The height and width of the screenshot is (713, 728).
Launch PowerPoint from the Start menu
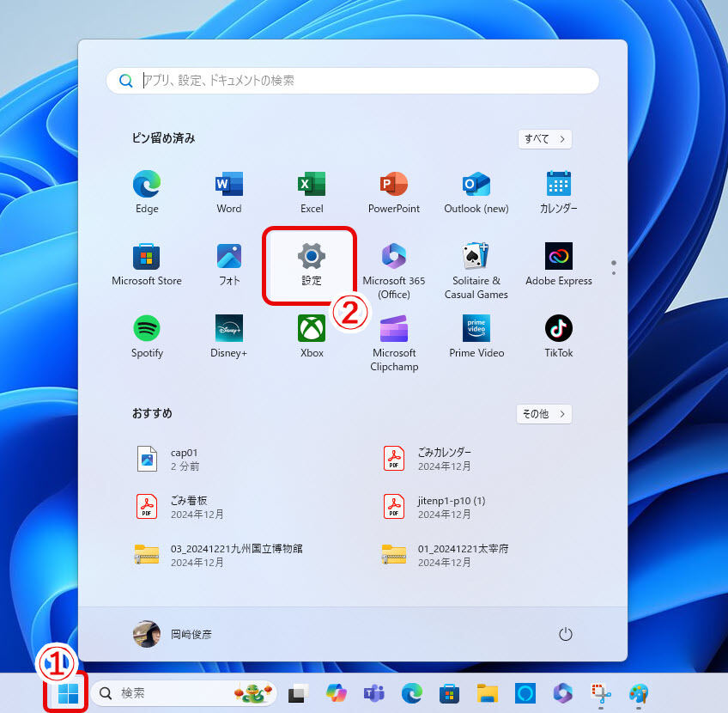coord(394,192)
